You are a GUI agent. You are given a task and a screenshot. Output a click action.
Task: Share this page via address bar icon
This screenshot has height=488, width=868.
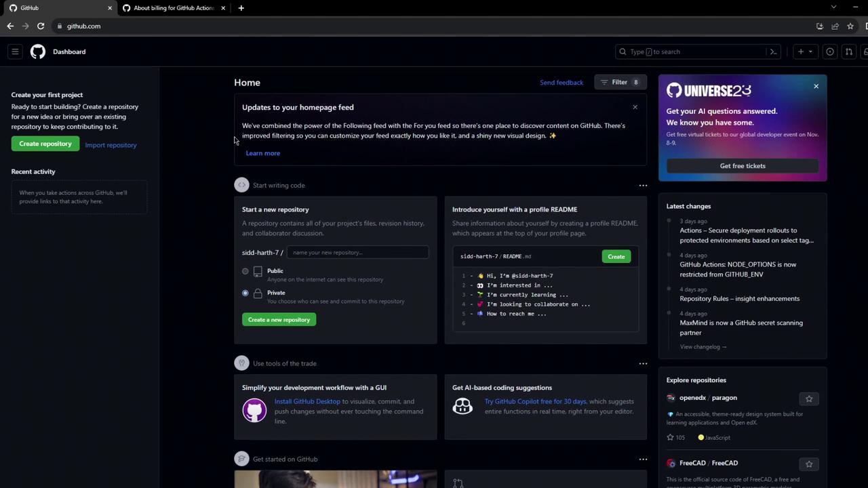(x=835, y=26)
